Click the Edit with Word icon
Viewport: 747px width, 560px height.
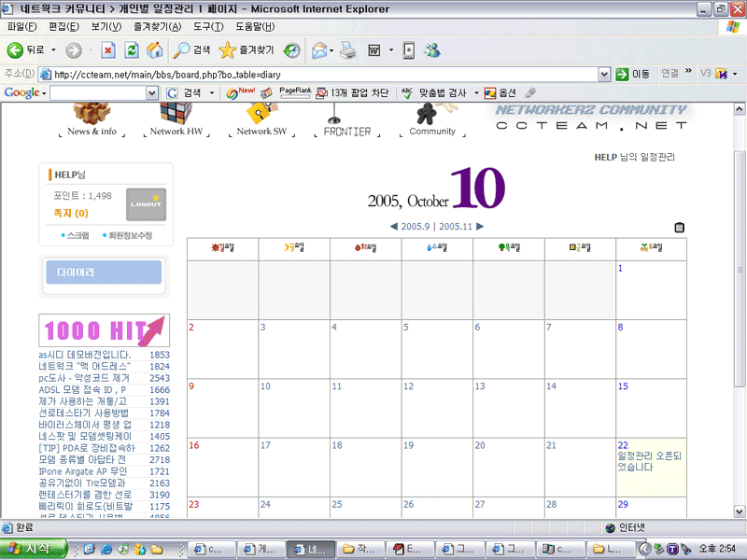[x=374, y=50]
